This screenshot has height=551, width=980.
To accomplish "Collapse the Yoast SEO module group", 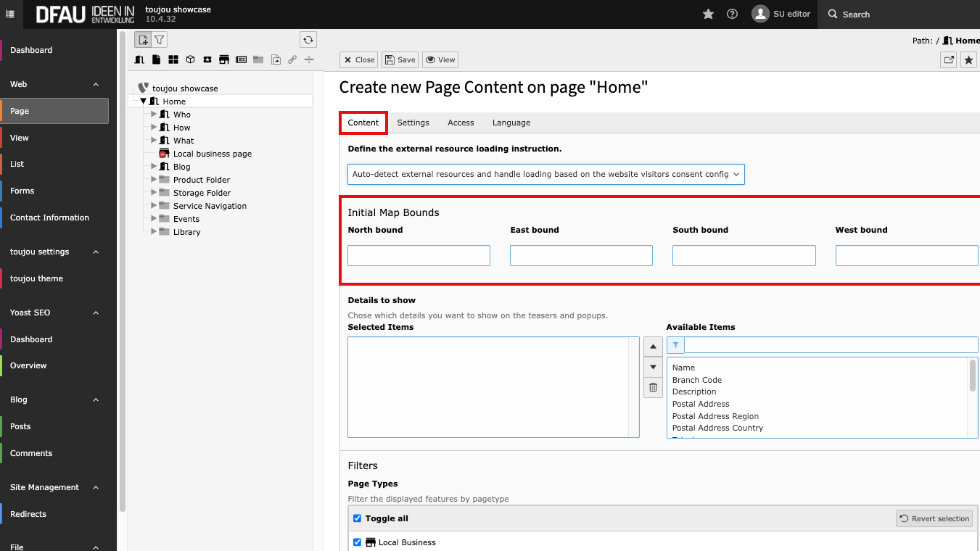I will pyautogui.click(x=96, y=312).
